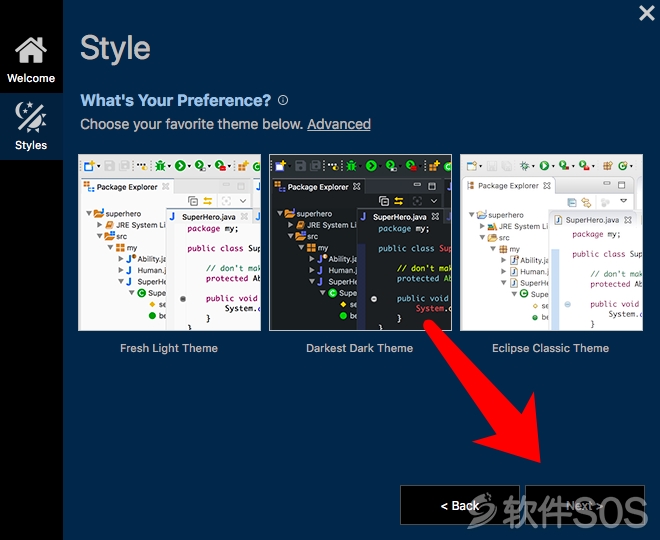Click the Fresh Light Theme label
Viewport: 660px width, 540px height.
[x=169, y=348]
